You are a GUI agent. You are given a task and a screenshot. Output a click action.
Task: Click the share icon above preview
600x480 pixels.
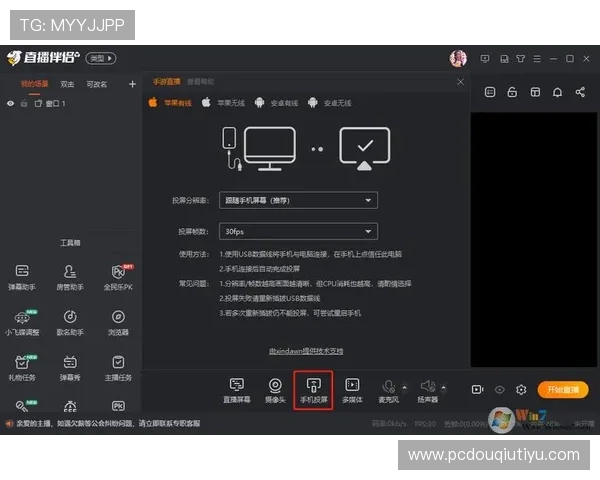[580, 92]
